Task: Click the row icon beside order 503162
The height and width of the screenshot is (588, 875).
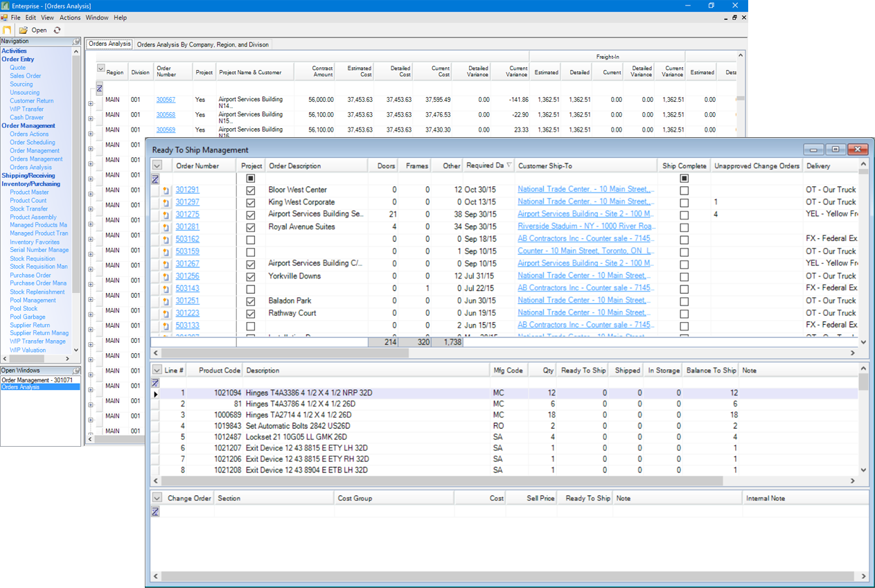Action: click(x=166, y=240)
